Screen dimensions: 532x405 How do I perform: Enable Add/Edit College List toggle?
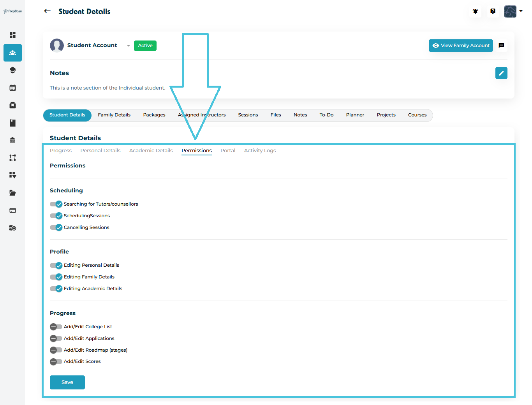[x=56, y=327]
